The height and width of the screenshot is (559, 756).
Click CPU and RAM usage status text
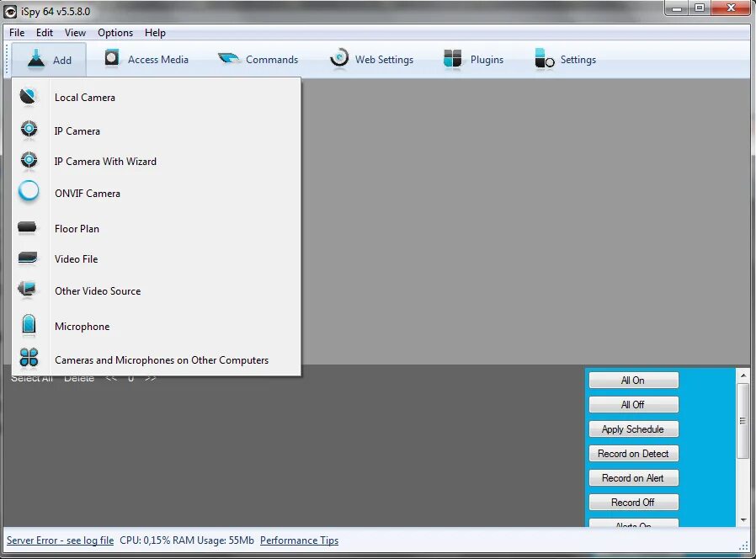tap(187, 540)
